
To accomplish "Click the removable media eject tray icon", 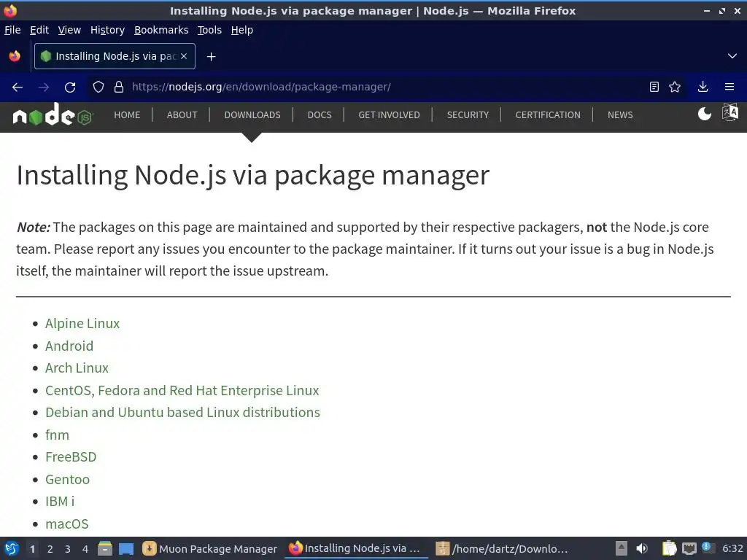I will point(621,548).
